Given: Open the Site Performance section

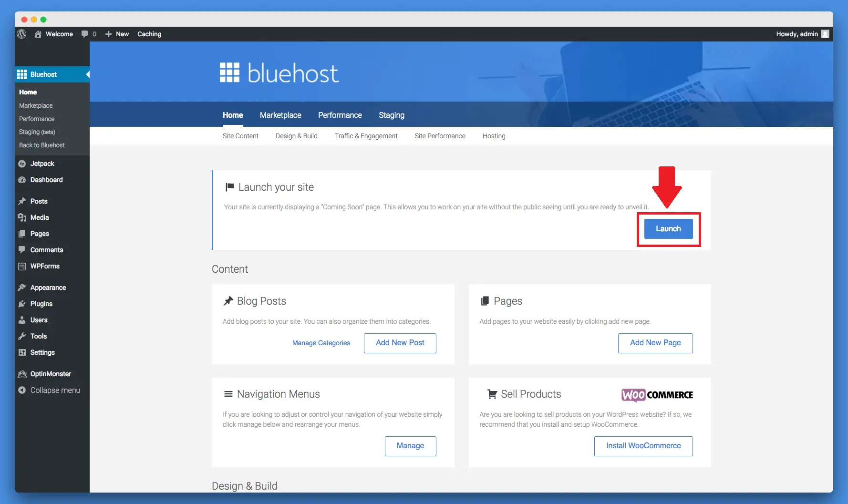Looking at the screenshot, I should point(440,136).
